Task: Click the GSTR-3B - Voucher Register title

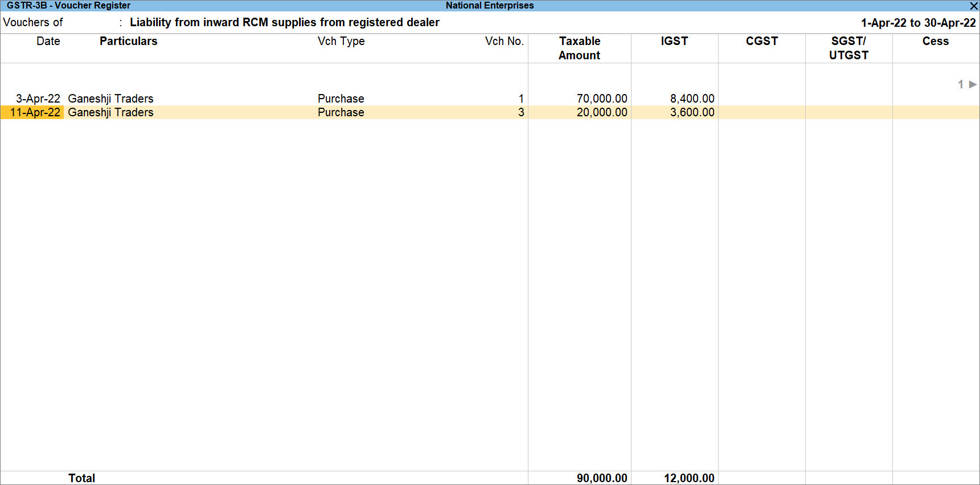Action: coord(68,6)
